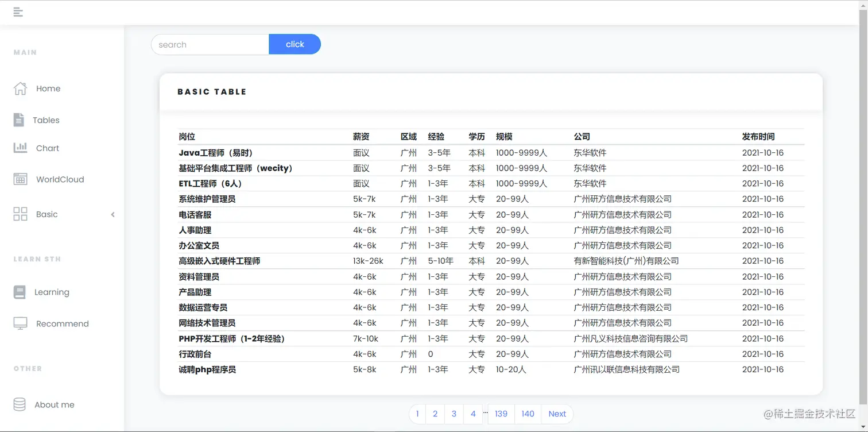Select the 基础平台集成工程师（wecity） job title
Image resolution: width=868 pixels, height=432 pixels.
pos(236,168)
